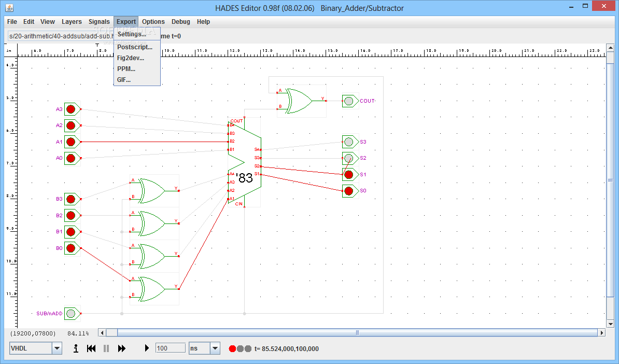619x364 pixels.
Task: Click the 84.11% zoom readout
Action: [78, 333]
